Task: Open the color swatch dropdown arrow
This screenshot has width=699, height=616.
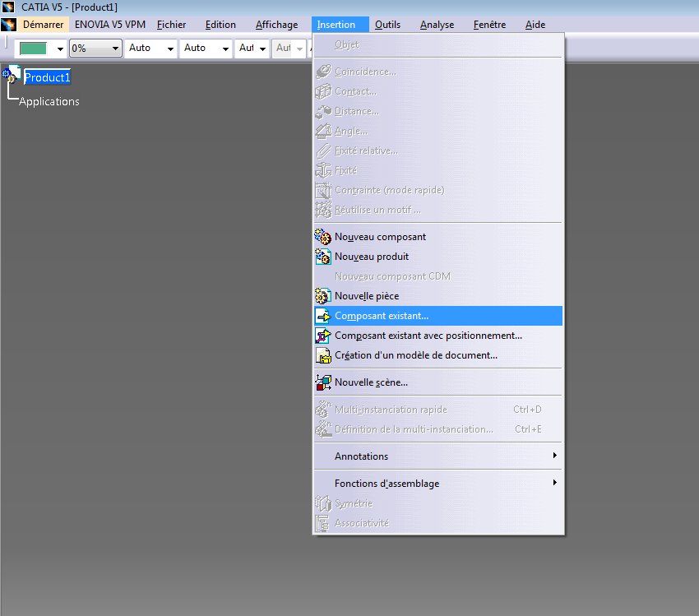Action: coord(60,49)
